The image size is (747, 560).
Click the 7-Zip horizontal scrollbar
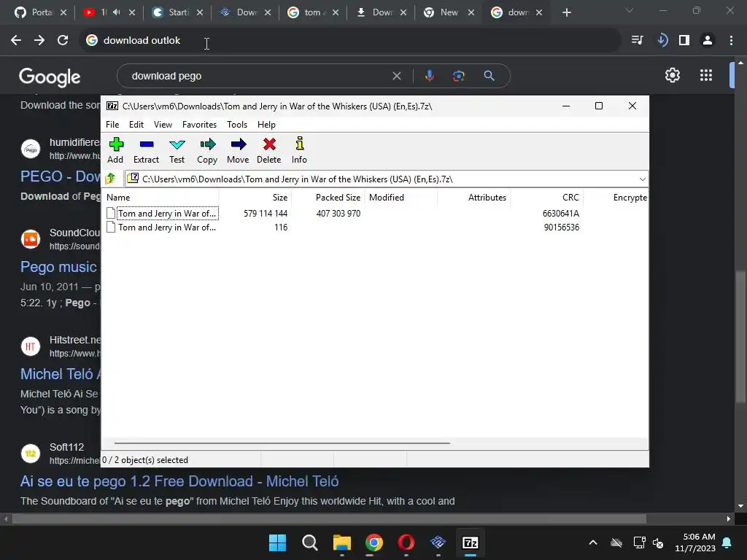pos(282,443)
